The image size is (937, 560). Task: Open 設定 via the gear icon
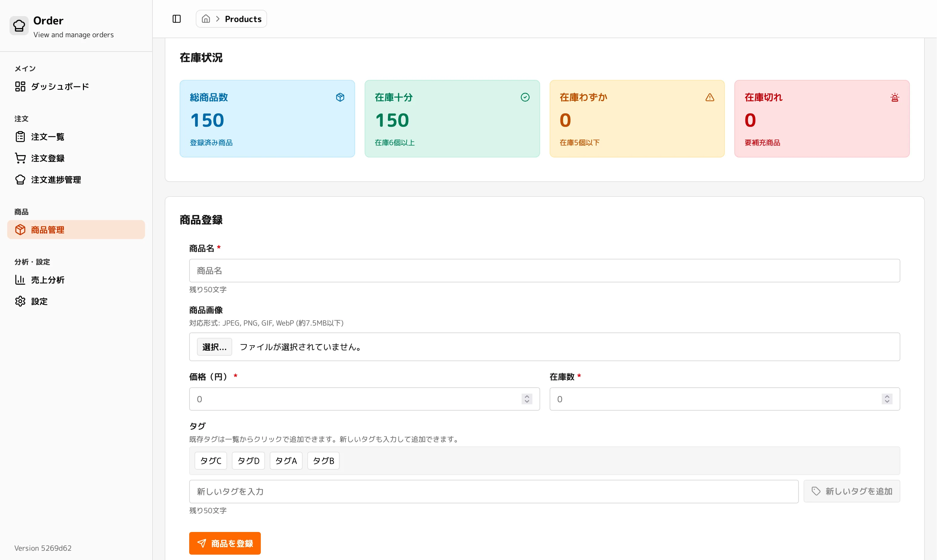tap(20, 301)
